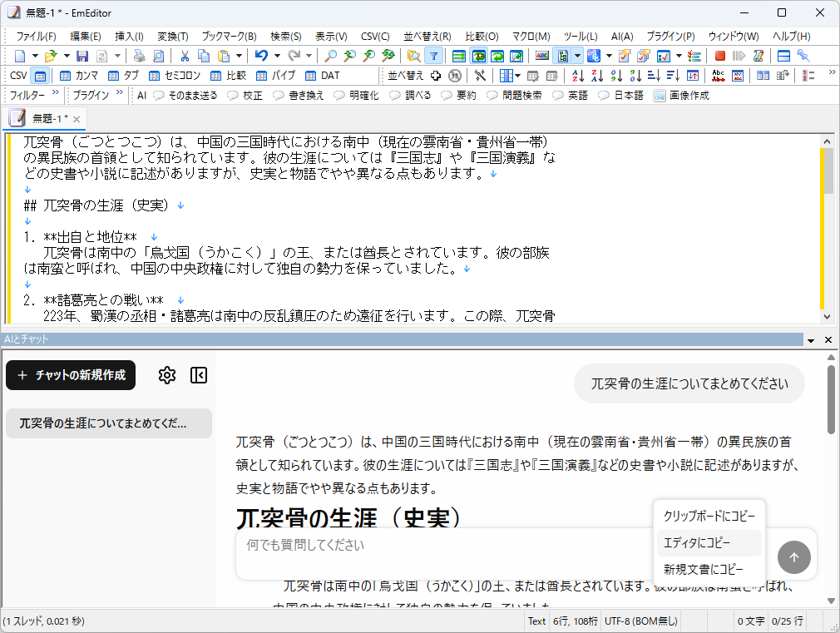
Task: Expand the outline button dropdown arrow
Action: coord(577,56)
